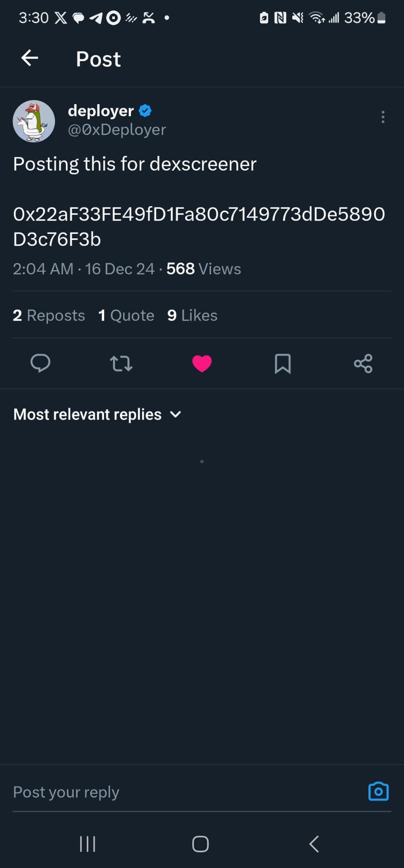Bookmark this post
404x868 pixels.
(283, 363)
